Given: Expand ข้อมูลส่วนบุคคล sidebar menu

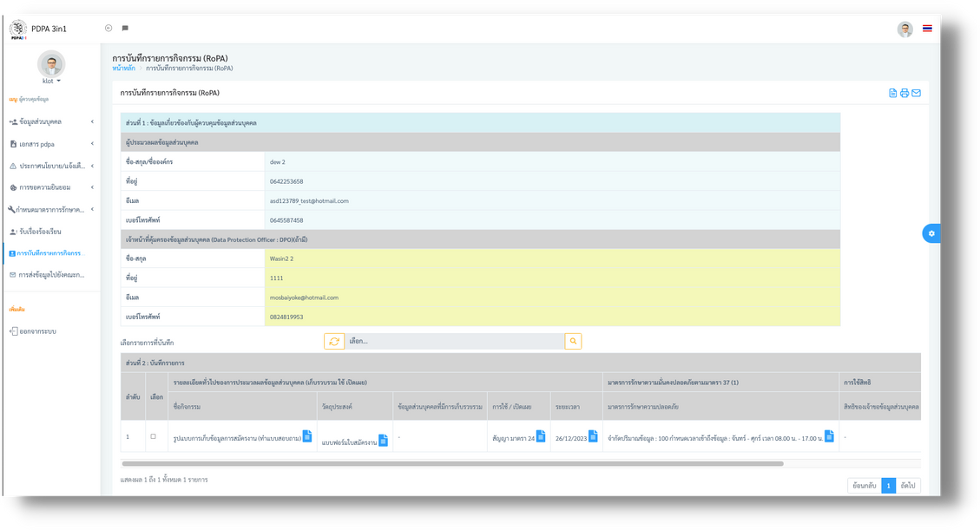Looking at the screenshot, I should click(51, 121).
